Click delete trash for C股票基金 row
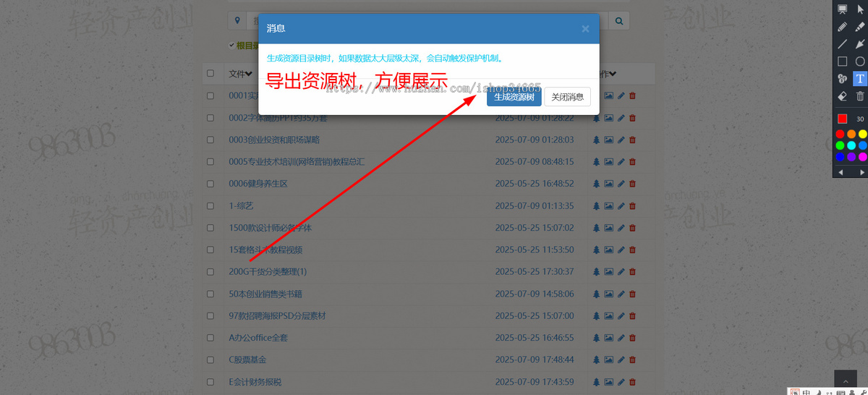The width and height of the screenshot is (868, 395). (x=632, y=360)
